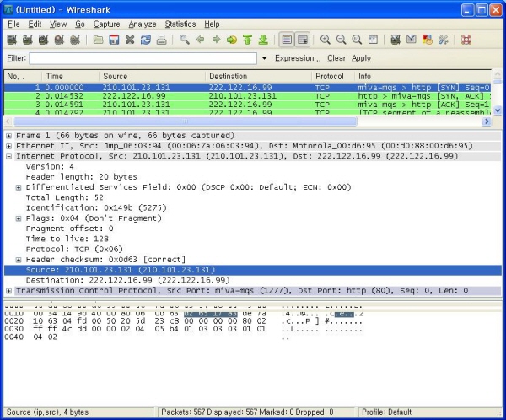Image resolution: width=506 pixels, height=420 pixels.
Task: Click packet list vertical scroll down arrow
Action: tap(498, 110)
